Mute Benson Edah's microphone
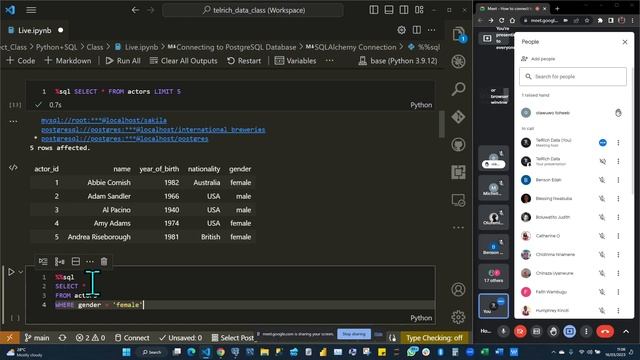The width and height of the screenshot is (640, 360). [602, 180]
